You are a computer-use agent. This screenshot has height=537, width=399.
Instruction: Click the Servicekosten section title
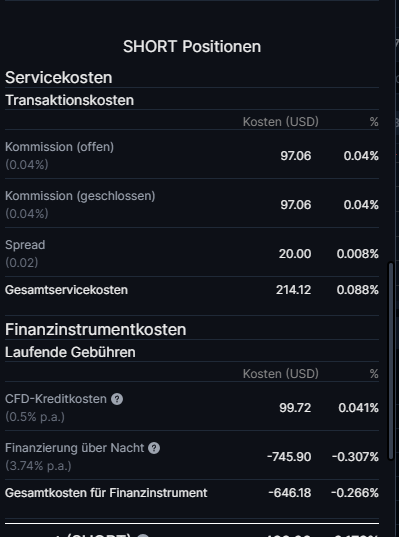59,77
